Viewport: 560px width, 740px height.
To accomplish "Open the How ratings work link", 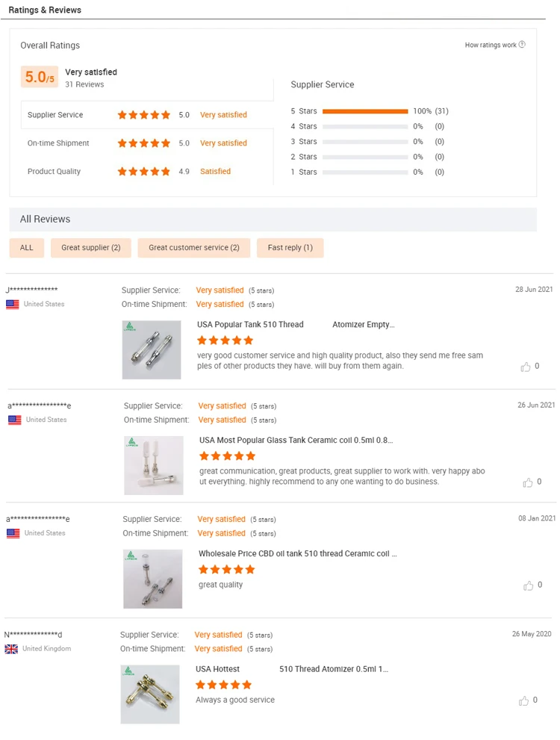I will click(490, 46).
